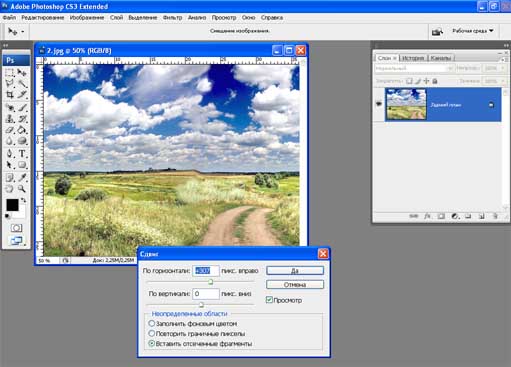511x367 pixels.
Task: Click the link layers icon
Action: tap(413, 216)
